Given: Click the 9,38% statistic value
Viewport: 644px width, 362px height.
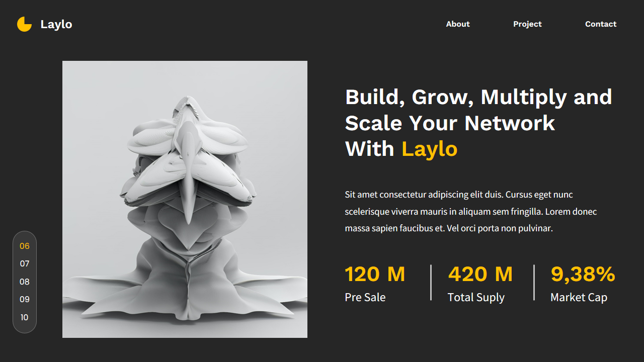Looking at the screenshot, I should click(583, 274).
